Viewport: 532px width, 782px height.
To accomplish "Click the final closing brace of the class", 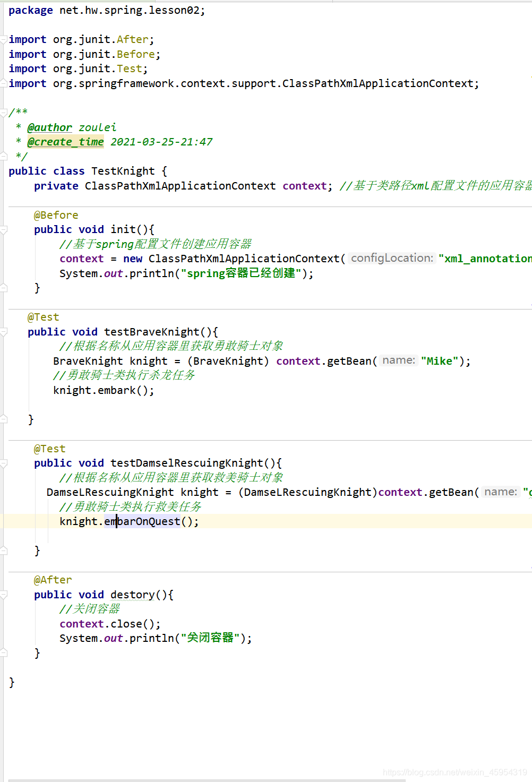I will (12, 682).
